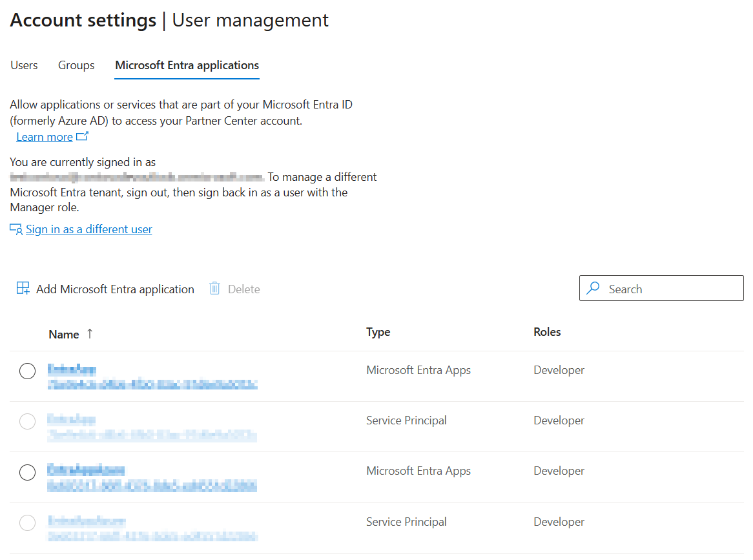Click Developer role in last row
753x560 pixels.
[559, 522]
